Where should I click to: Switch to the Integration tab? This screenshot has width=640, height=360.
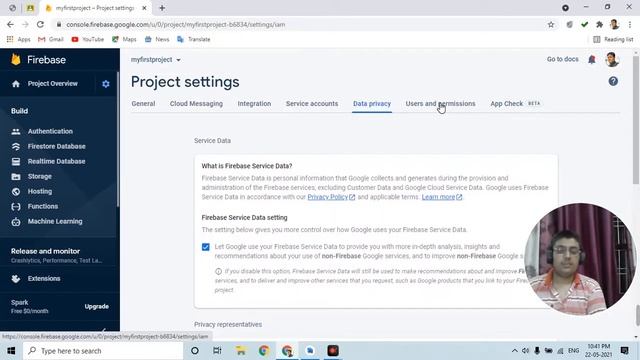[254, 104]
